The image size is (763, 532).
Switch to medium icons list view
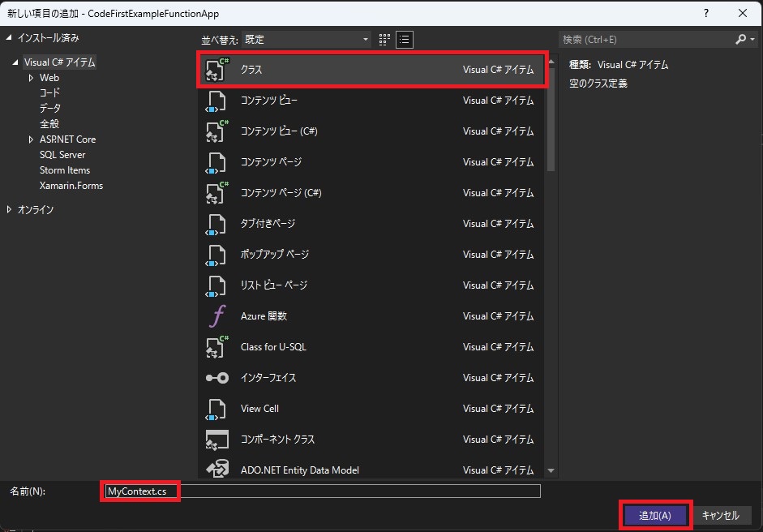pos(405,40)
